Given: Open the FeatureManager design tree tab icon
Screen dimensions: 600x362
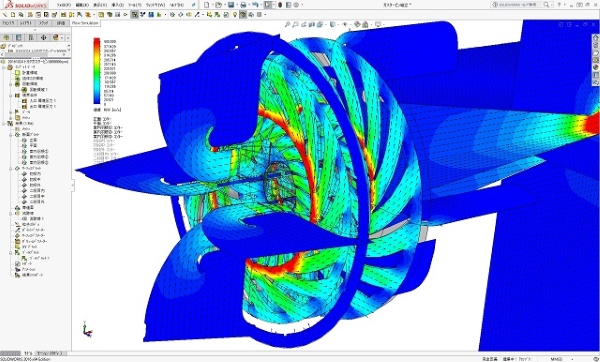Looking at the screenshot, I should point(7,38).
